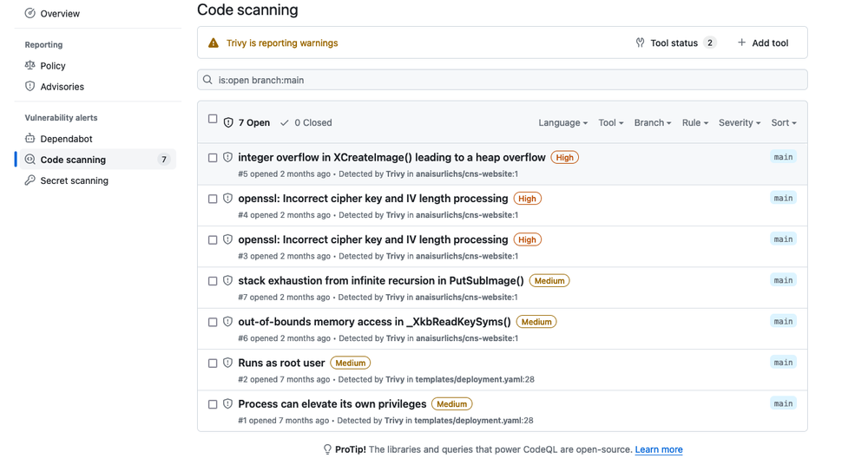Tick the select-all alerts checkbox
This screenshot has width=868, height=465.
213,119
